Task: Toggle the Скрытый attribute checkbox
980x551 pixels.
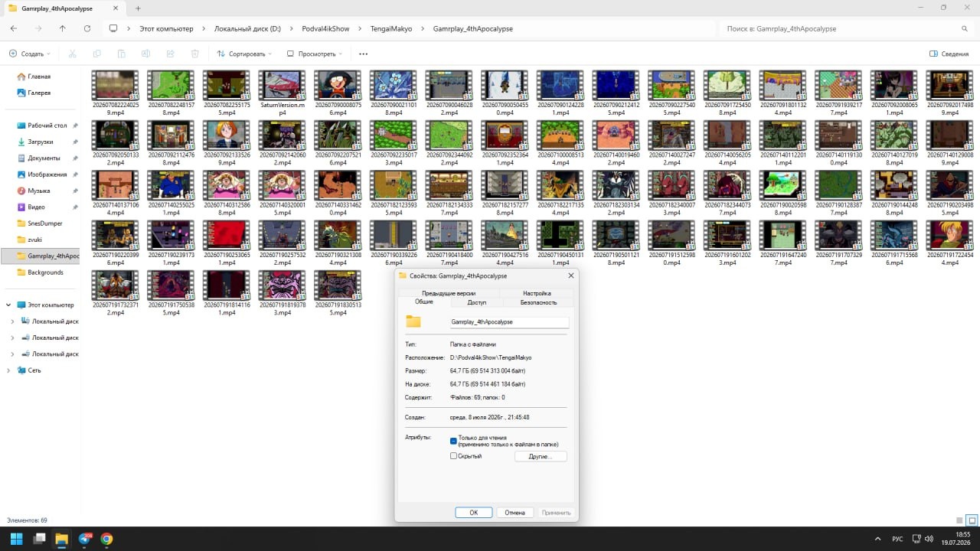Action: pyautogui.click(x=453, y=456)
